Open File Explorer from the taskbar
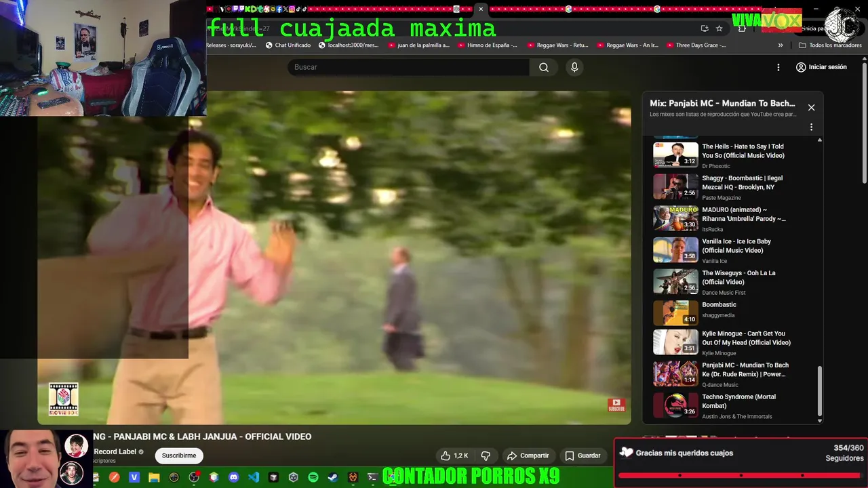The image size is (868, 488). tap(154, 477)
